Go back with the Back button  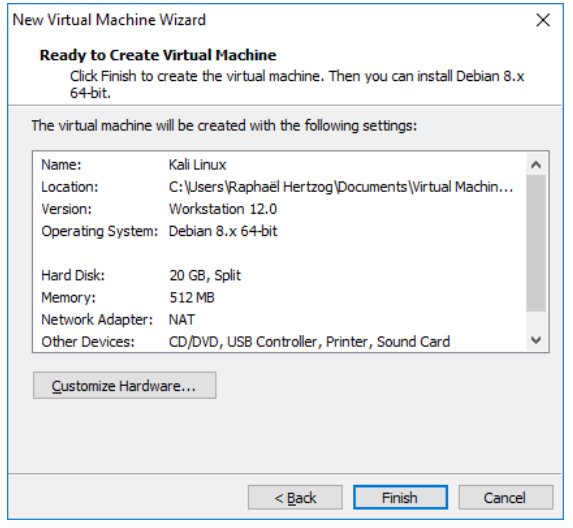(x=295, y=497)
